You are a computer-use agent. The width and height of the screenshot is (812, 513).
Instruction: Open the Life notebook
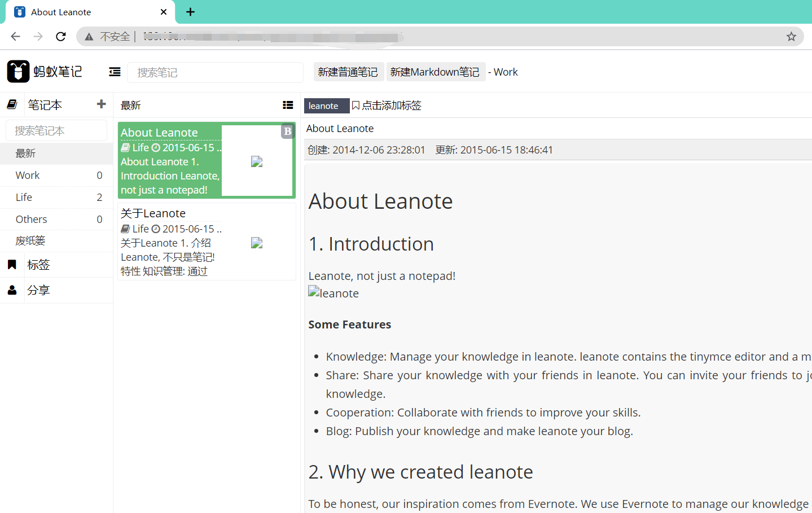(56, 197)
